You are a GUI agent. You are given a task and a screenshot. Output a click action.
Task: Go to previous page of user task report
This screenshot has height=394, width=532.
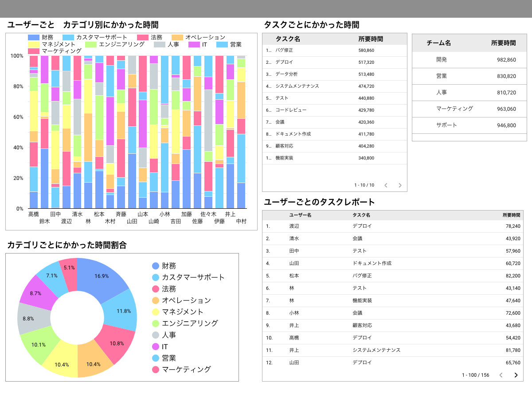click(x=501, y=375)
